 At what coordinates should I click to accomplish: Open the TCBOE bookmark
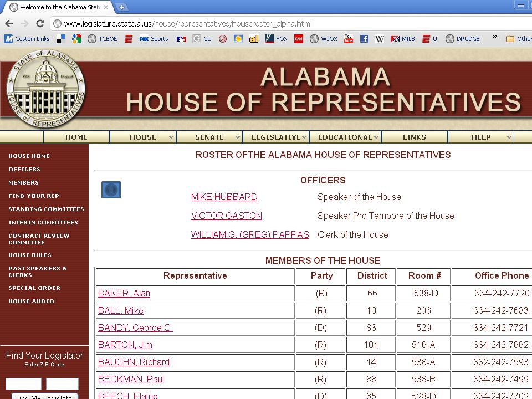point(102,39)
